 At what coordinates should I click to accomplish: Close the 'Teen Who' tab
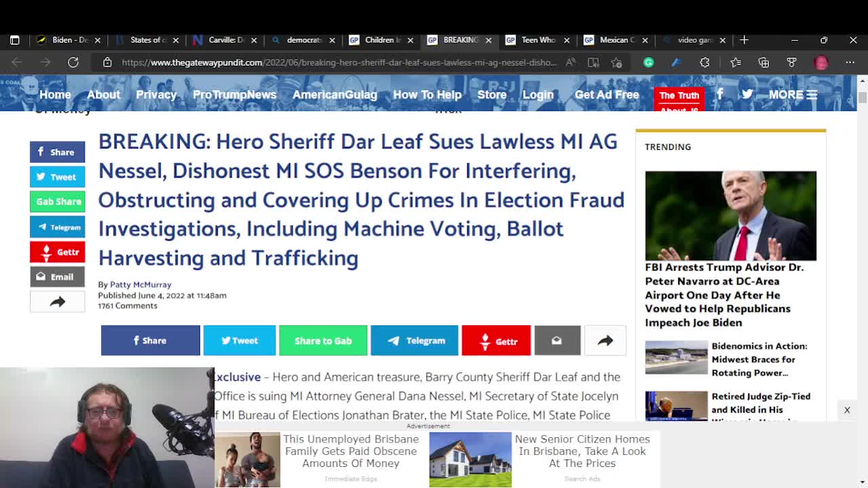tap(567, 40)
